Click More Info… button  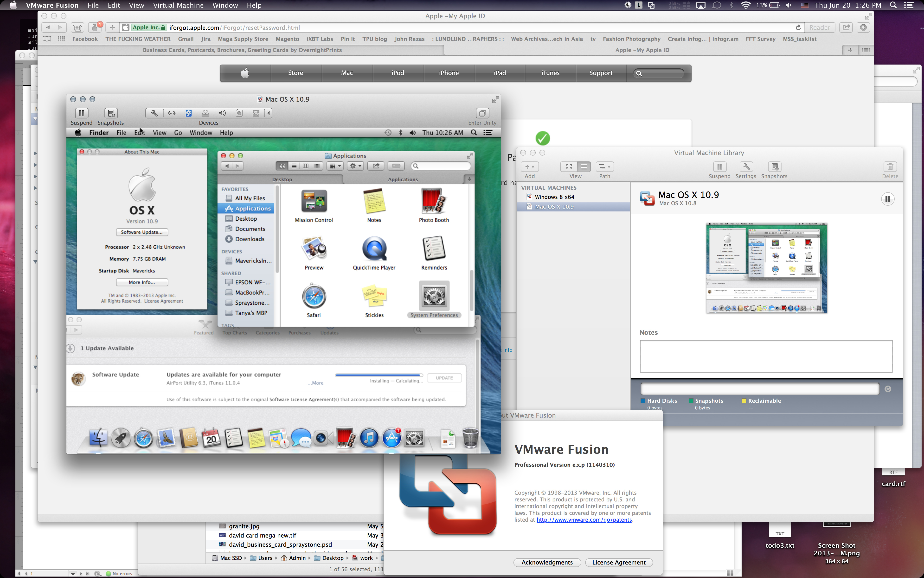click(x=142, y=282)
